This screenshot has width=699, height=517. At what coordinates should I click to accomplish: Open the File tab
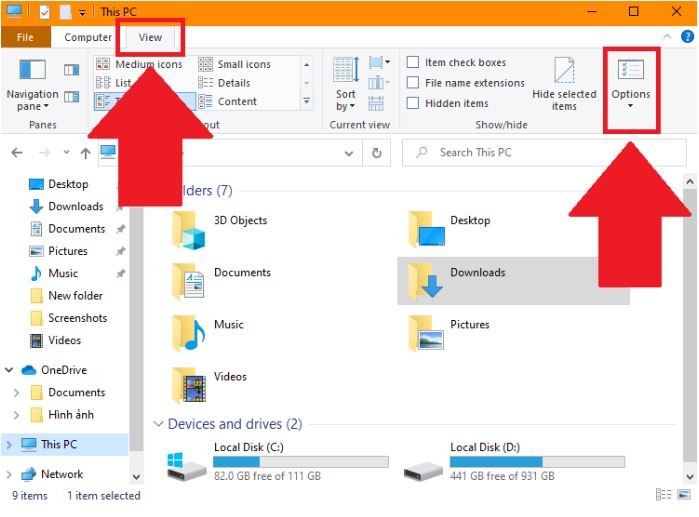coord(25,37)
